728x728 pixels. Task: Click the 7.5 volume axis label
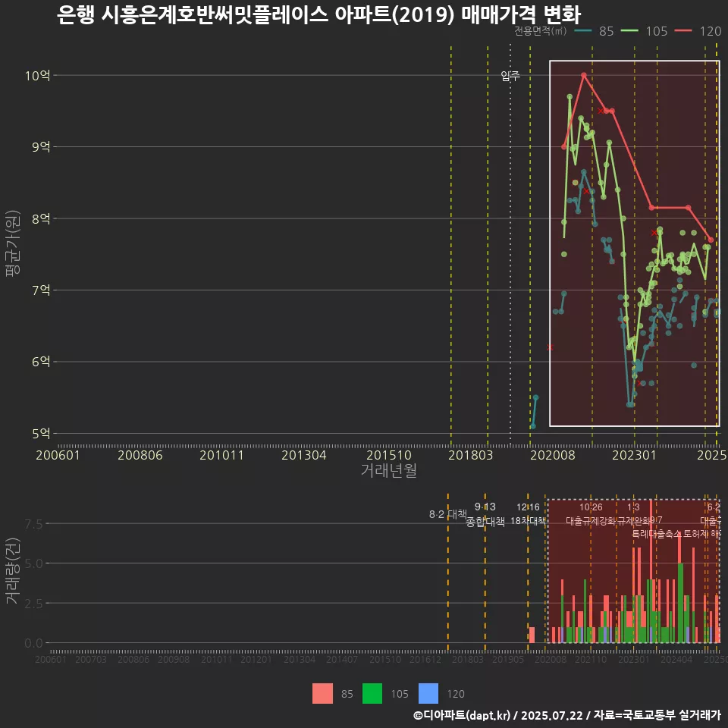[x=33, y=524]
